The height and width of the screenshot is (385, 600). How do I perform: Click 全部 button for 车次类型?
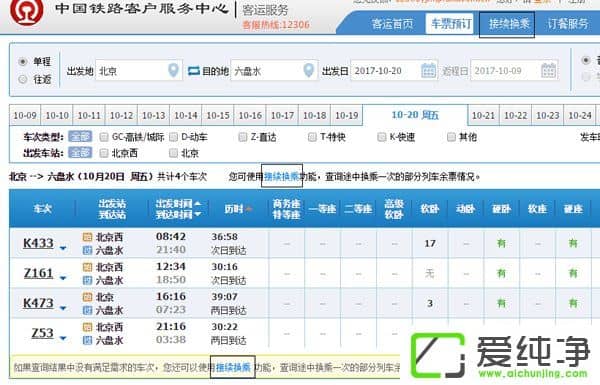pyautogui.click(x=80, y=137)
